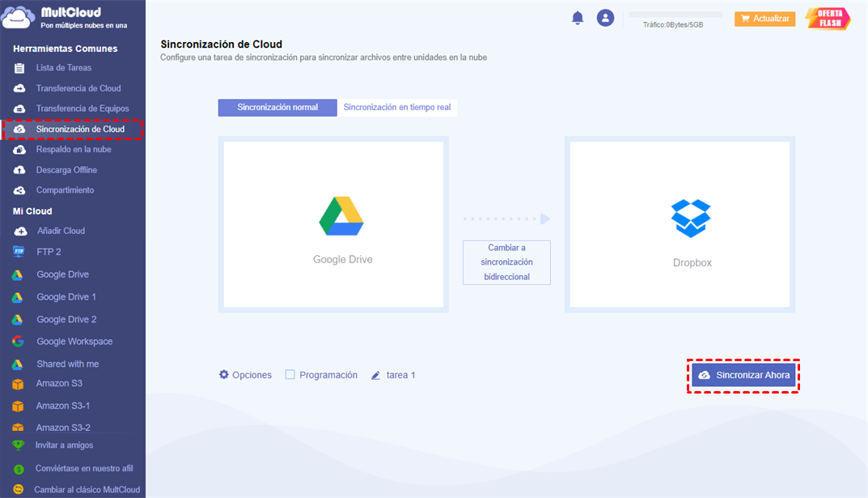Click the Lista de Tareas icon
The height and width of the screenshot is (498, 868).
click(19, 68)
